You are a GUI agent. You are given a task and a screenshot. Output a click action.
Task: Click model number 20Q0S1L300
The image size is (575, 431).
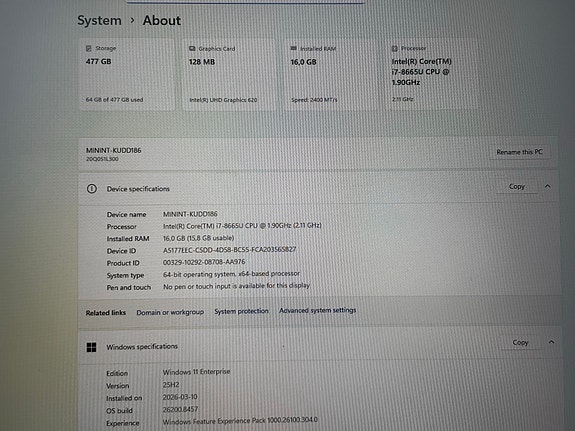click(x=102, y=159)
